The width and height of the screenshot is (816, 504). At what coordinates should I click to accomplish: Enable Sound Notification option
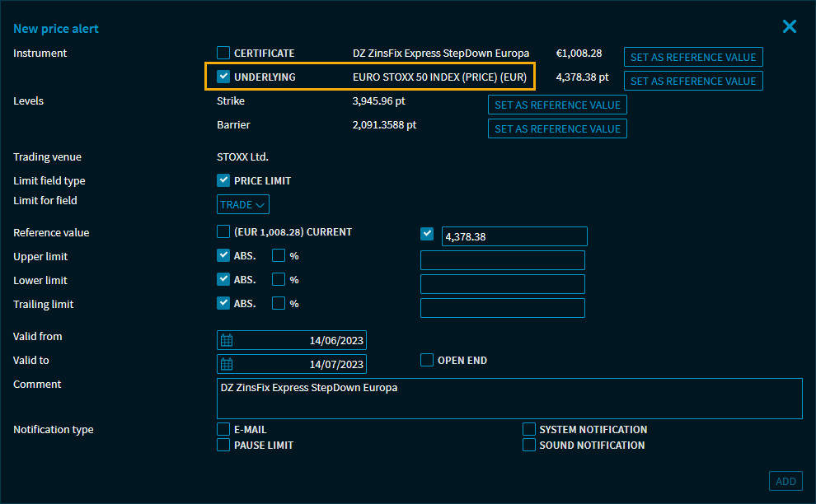point(529,445)
